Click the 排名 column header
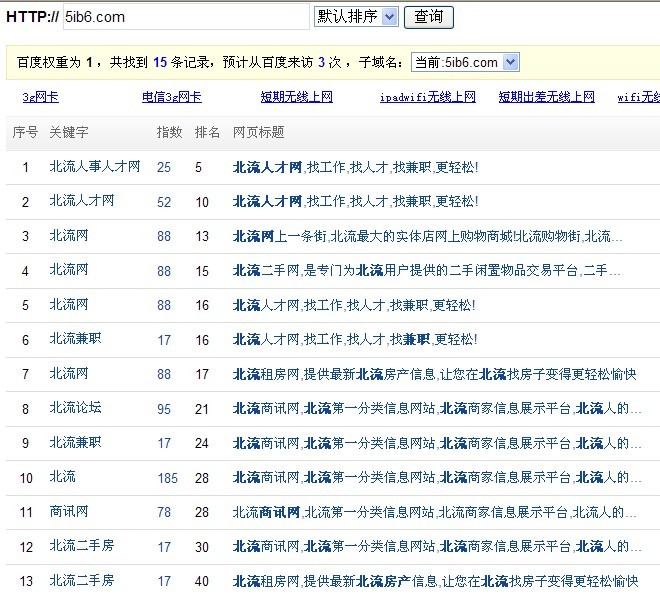The height and width of the screenshot is (595, 660). tap(207, 132)
